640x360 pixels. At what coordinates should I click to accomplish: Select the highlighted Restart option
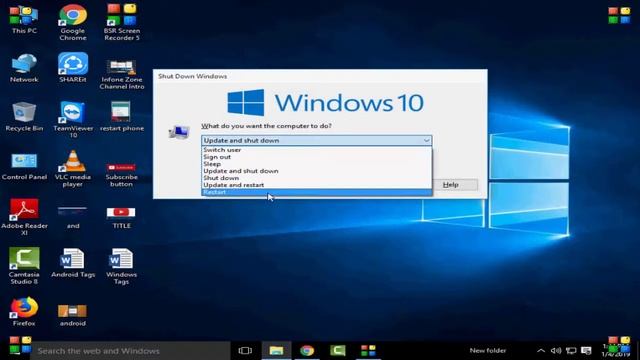pos(317,192)
